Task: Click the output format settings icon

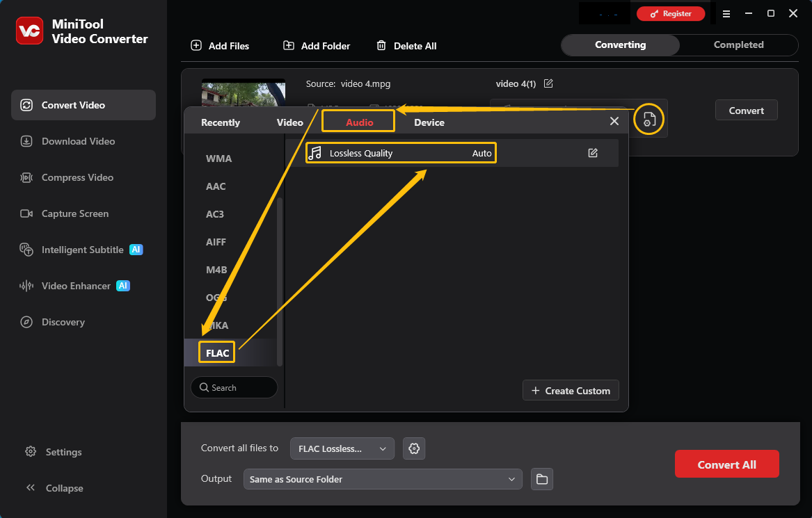Action: click(649, 120)
